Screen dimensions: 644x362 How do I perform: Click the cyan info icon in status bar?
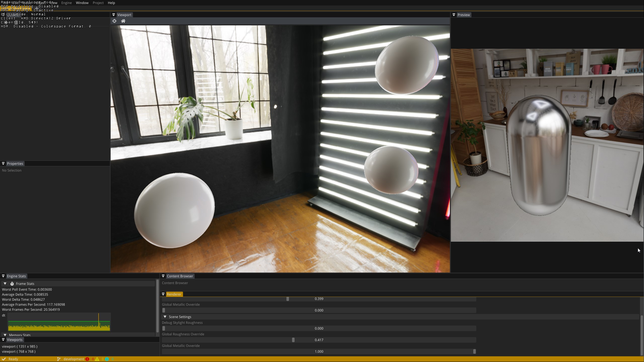[x=107, y=359]
